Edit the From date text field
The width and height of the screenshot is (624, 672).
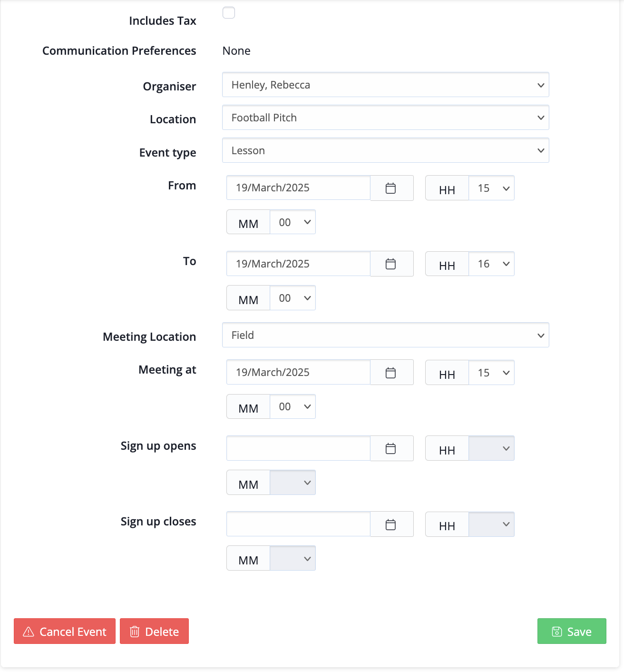(x=298, y=188)
